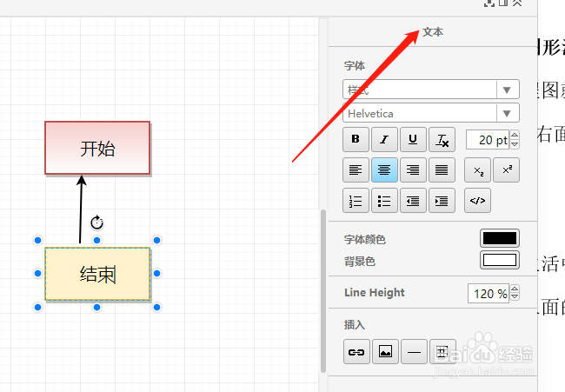This screenshot has height=392, width=565.
Task: Clear text formatting button
Action: 442,139
